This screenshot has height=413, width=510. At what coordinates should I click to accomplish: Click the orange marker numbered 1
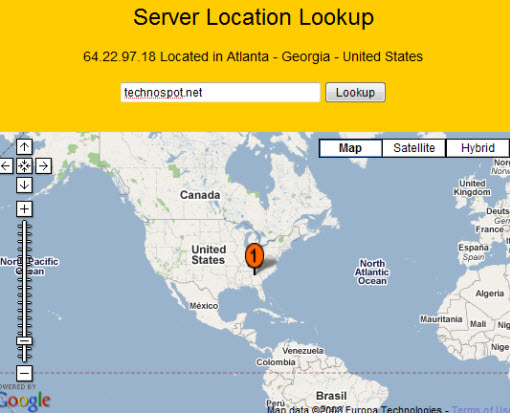point(254,256)
